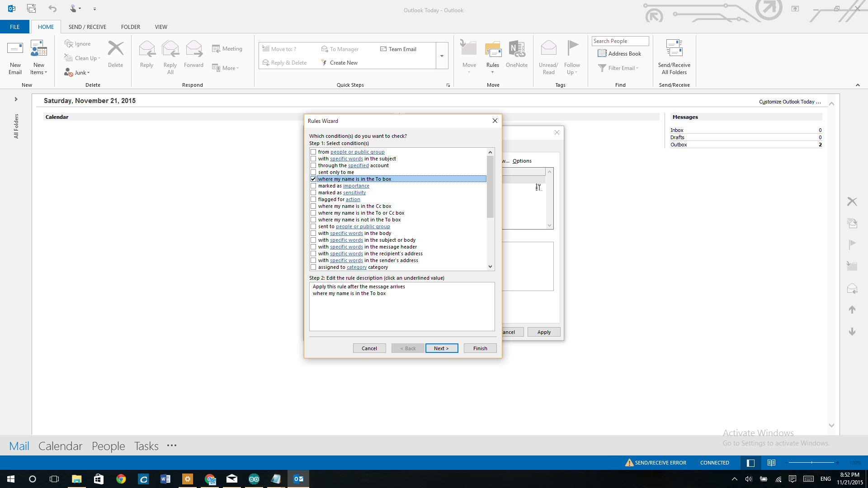This screenshot has height=488, width=868.
Task: Click the Delete X icon in ribbon
Action: pos(115,48)
